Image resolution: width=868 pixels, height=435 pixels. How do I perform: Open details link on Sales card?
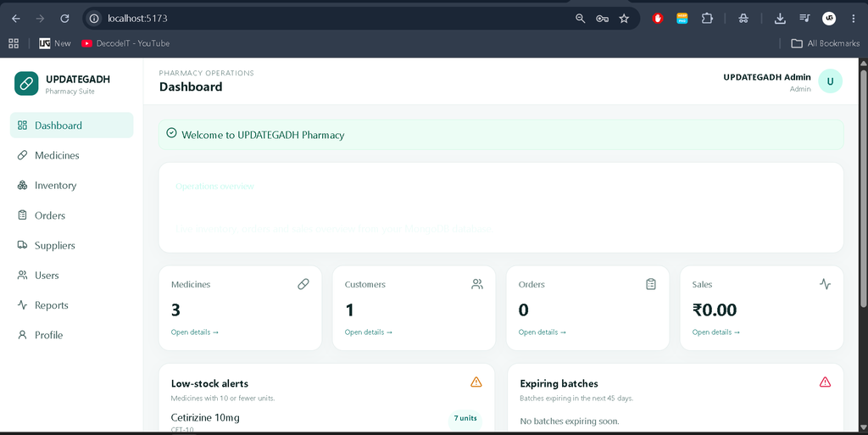(716, 332)
